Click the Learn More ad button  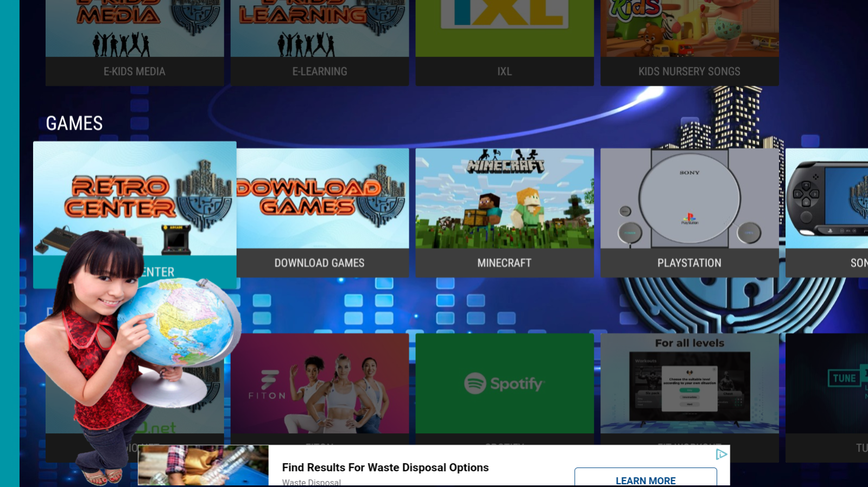645,478
